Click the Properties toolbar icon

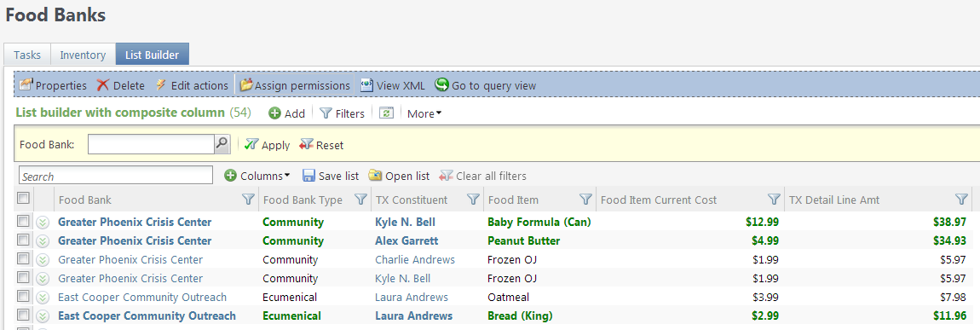coord(26,85)
